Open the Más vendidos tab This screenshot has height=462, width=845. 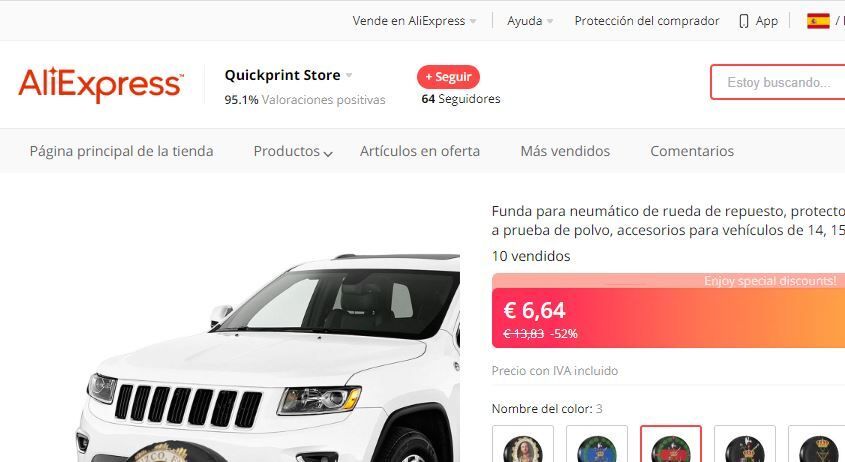coord(565,151)
